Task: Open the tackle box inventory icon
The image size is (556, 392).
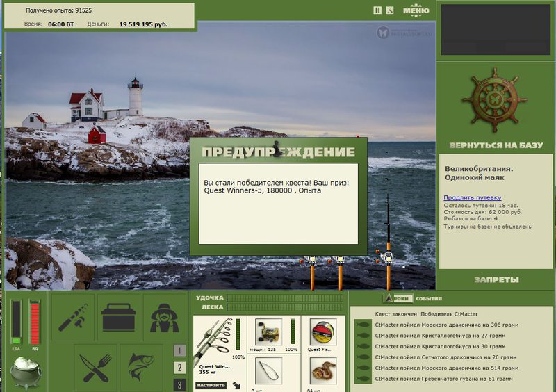Action: coord(118,317)
